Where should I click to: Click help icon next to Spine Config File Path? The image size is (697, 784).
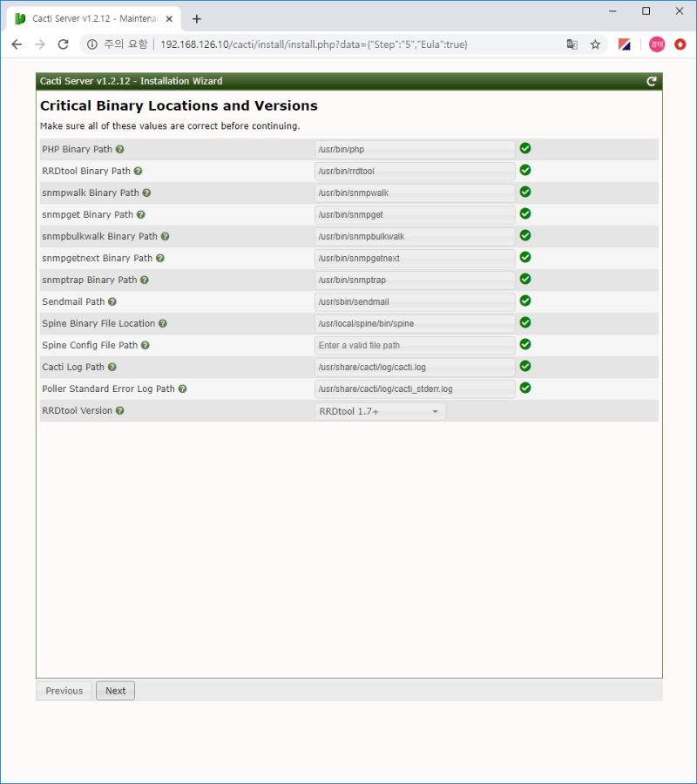(x=145, y=346)
